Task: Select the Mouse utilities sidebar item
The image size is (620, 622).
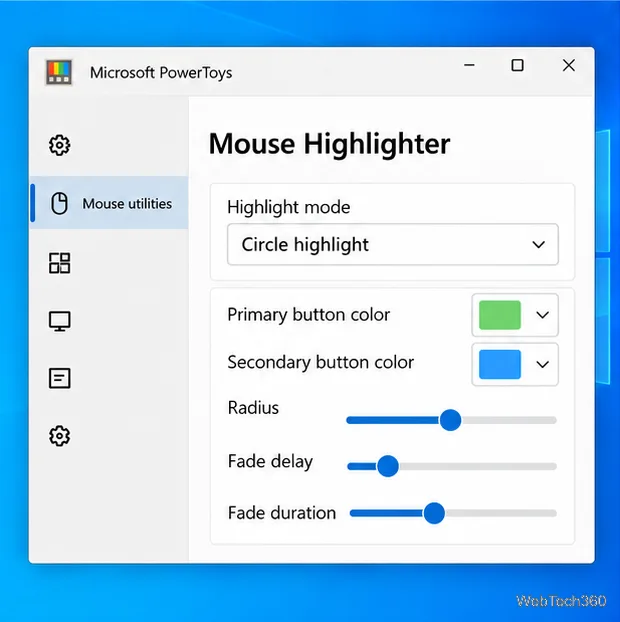Action: [109, 203]
